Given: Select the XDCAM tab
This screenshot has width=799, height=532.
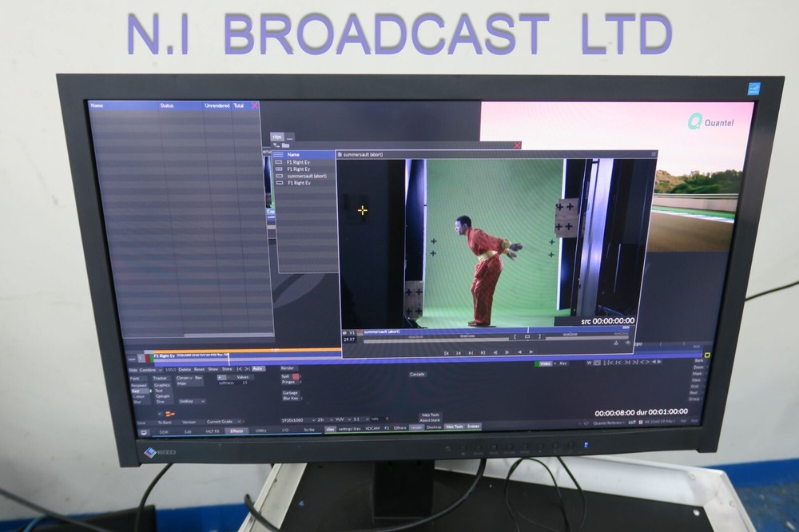Looking at the screenshot, I should [372, 428].
